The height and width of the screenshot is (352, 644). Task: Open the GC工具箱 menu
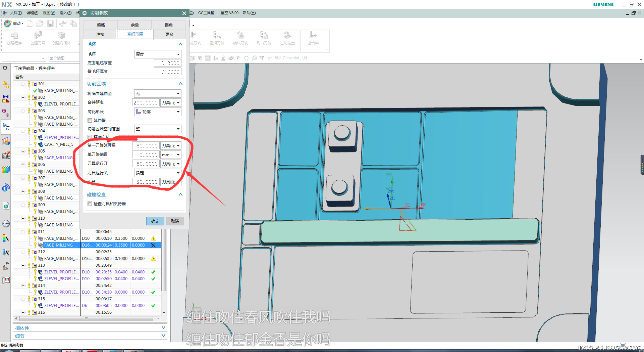coord(206,13)
